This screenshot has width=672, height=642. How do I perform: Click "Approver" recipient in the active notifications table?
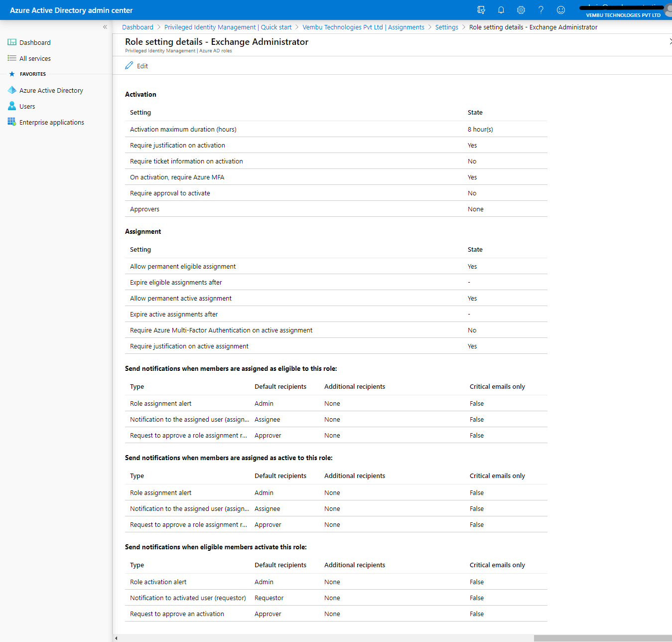(268, 524)
